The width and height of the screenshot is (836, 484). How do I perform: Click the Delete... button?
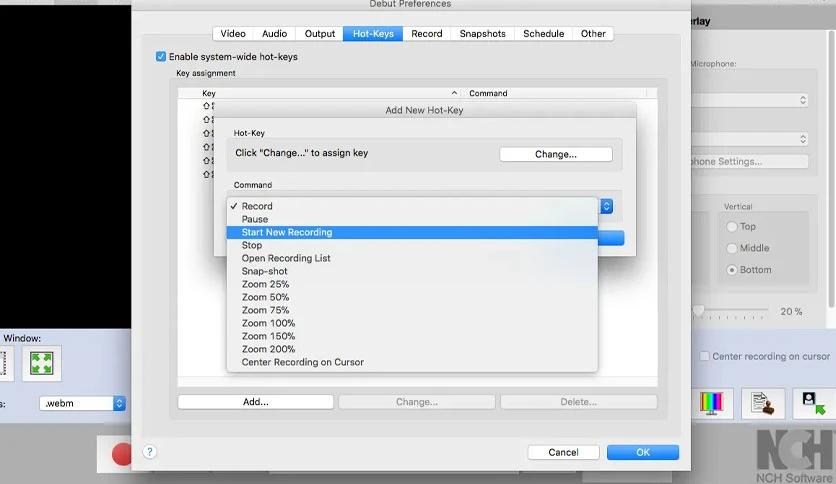coord(578,402)
